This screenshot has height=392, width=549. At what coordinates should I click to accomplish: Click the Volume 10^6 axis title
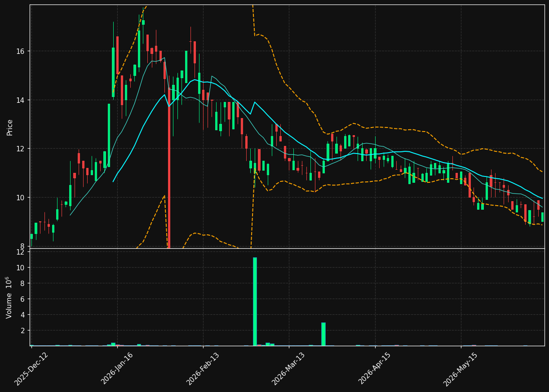coord(9,297)
